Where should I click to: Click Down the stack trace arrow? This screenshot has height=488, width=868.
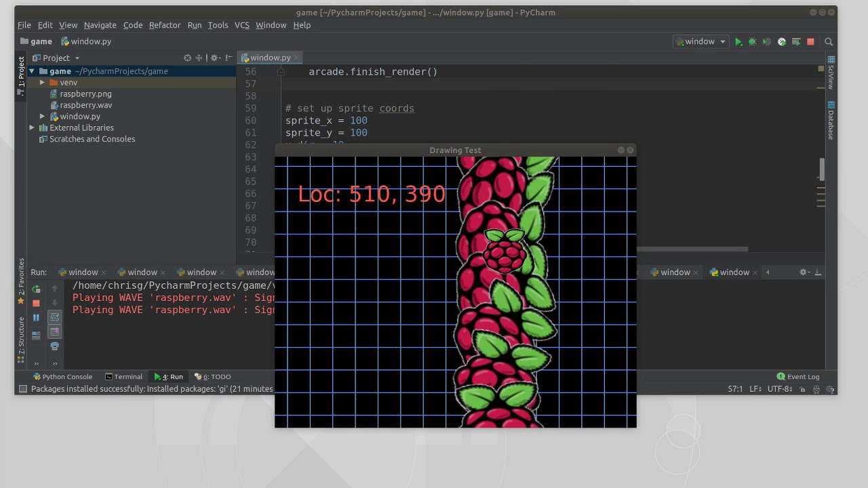pyautogui.click(x=55, y=303)
